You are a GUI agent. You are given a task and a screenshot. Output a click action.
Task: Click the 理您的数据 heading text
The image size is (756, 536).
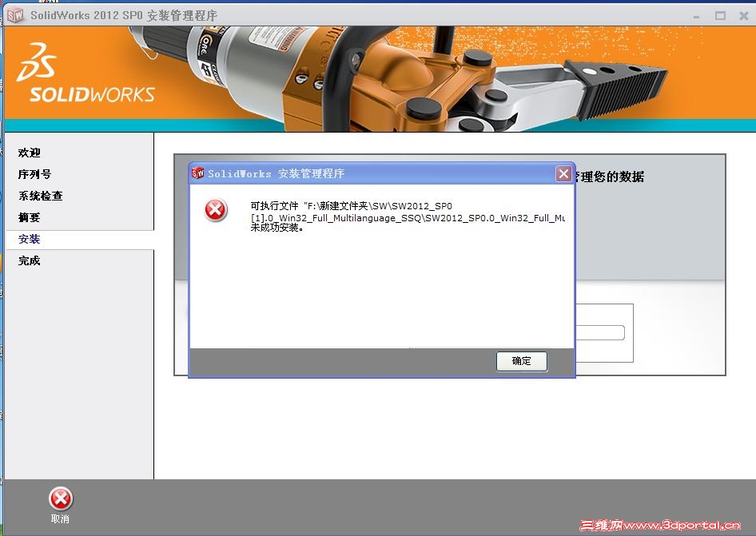612,177
